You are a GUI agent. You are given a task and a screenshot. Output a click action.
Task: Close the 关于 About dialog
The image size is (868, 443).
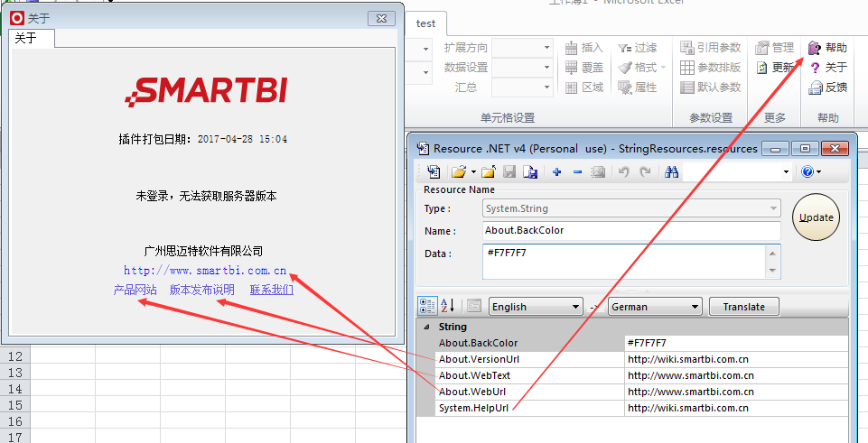[381, 18]
